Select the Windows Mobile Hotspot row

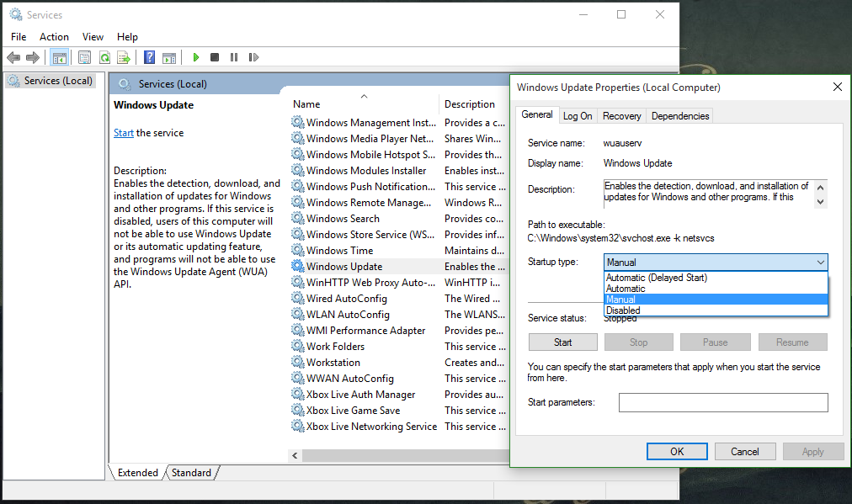click(x=399, y=154)
